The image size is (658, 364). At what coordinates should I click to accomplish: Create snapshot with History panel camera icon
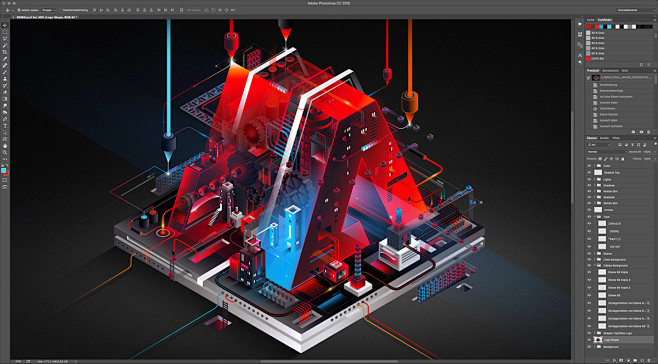[641, 132]
